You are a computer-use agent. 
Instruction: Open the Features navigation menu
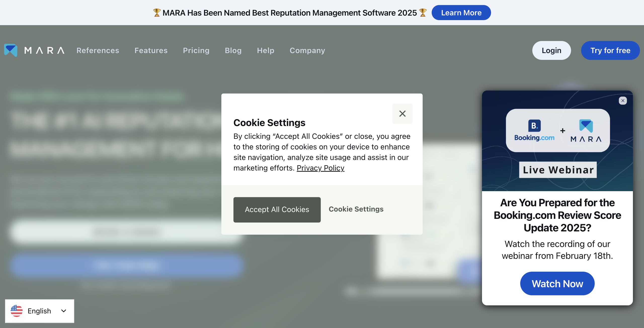pos(151,51)
